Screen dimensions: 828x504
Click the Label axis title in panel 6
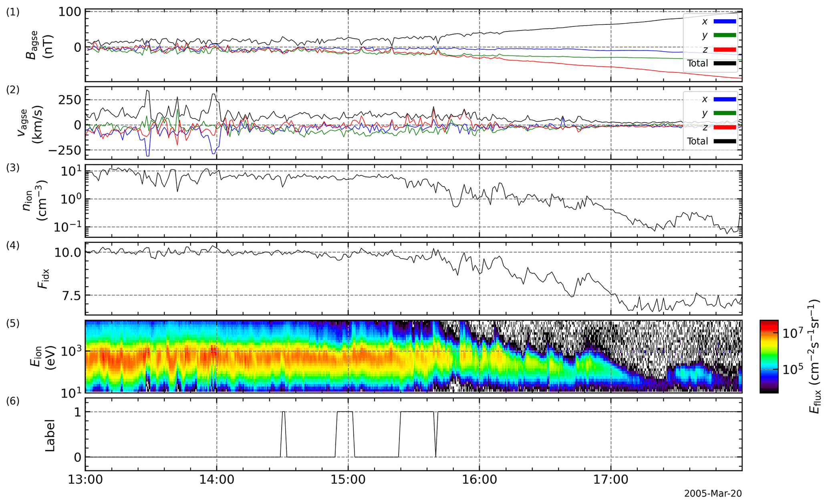pos(50,436)
